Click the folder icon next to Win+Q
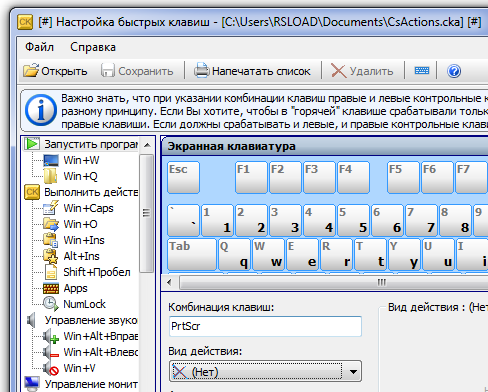Image resolution: width=488 pixels, height=392 pixels. click(50, 176)
